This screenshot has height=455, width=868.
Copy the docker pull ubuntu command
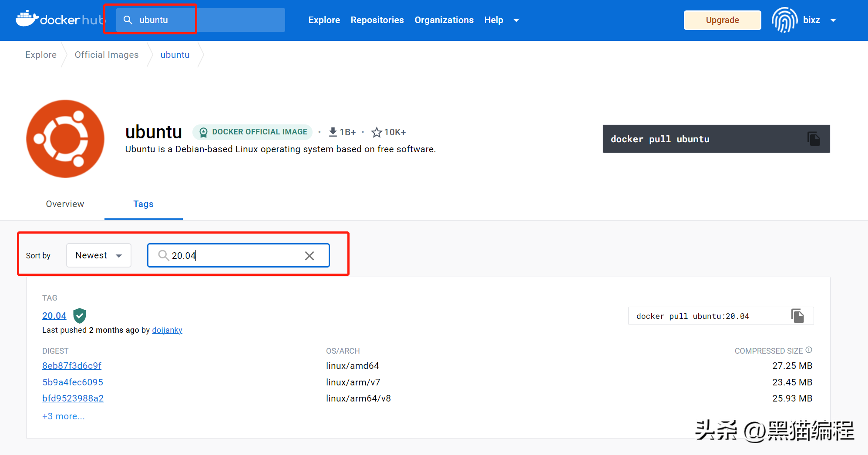click(813, 139)
